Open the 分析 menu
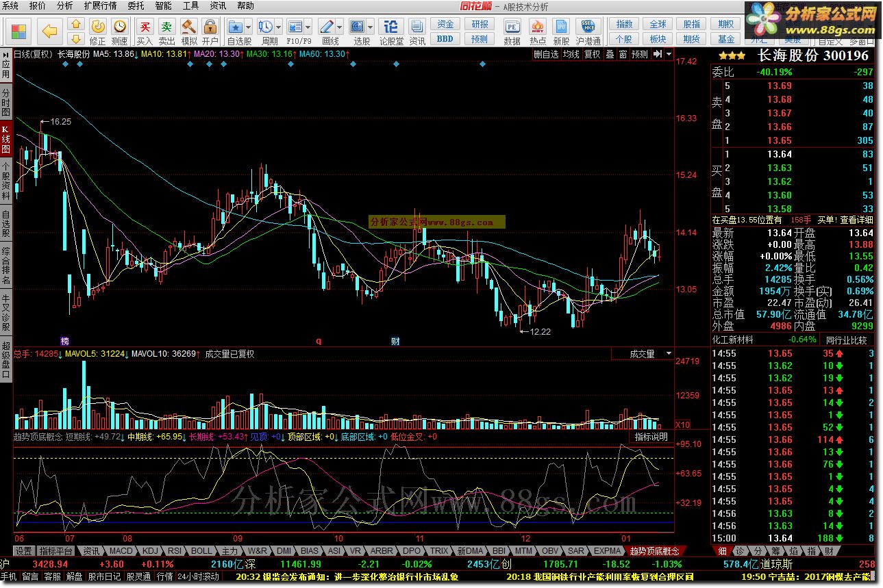883x588 pixels. [64, 5]
